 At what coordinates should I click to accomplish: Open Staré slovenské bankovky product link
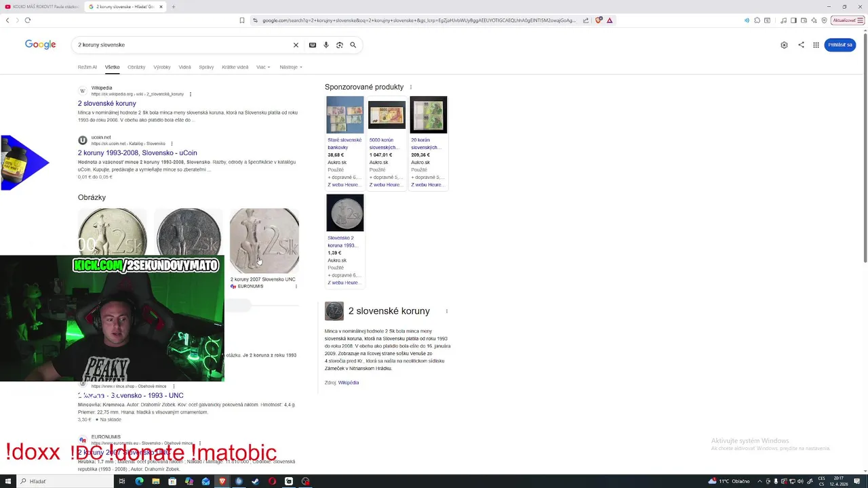click(345, 144)
